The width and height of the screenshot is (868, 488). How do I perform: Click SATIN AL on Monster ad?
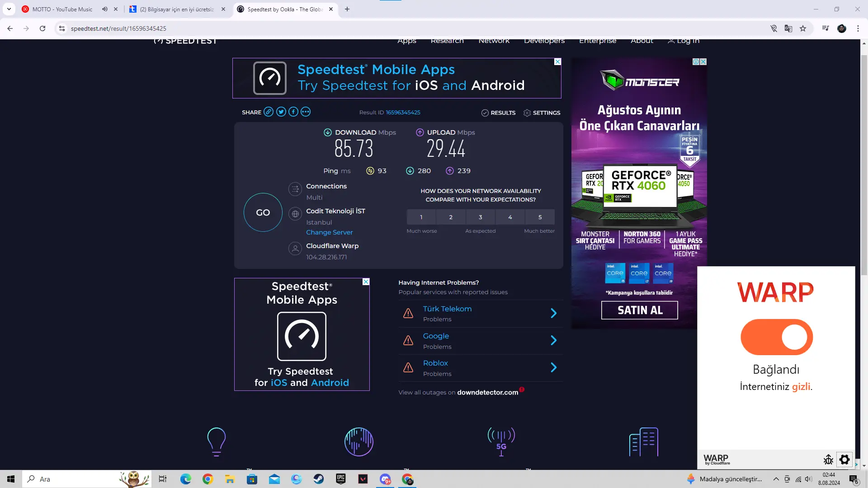click(640, 310)
